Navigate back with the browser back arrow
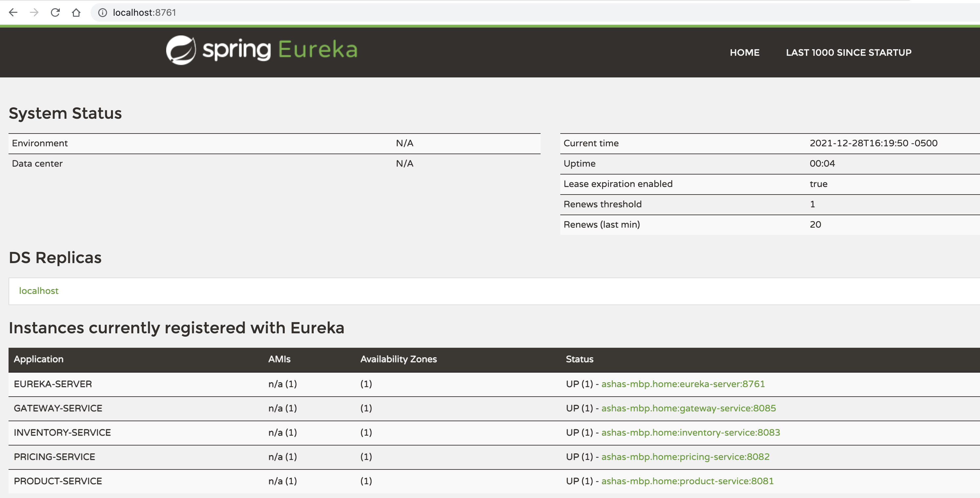 (14, 12)
